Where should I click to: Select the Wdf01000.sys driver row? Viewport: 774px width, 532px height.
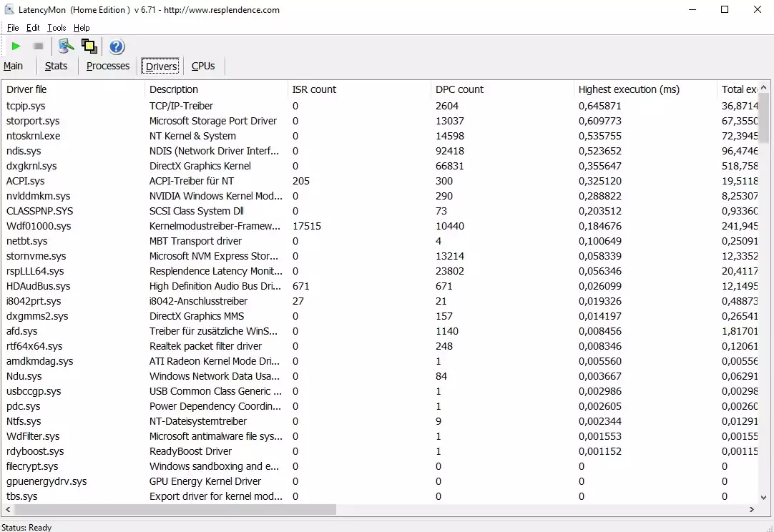coord(380,227)
